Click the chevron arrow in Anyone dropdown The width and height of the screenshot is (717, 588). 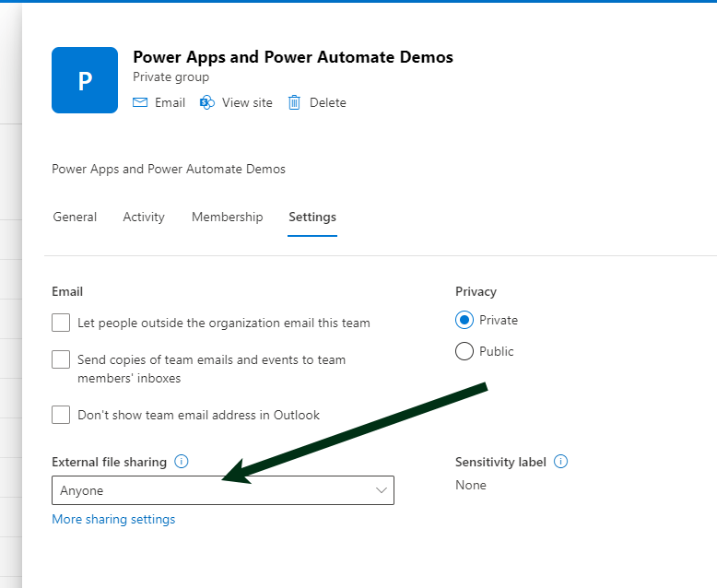[x=382, y=490]
